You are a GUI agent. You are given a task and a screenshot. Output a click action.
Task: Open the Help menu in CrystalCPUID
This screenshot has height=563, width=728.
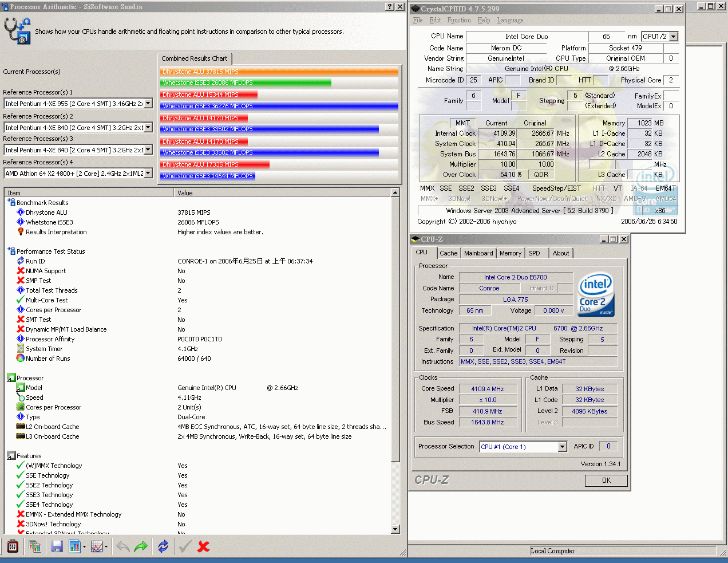pyautogui.click(x=484, y=20)
